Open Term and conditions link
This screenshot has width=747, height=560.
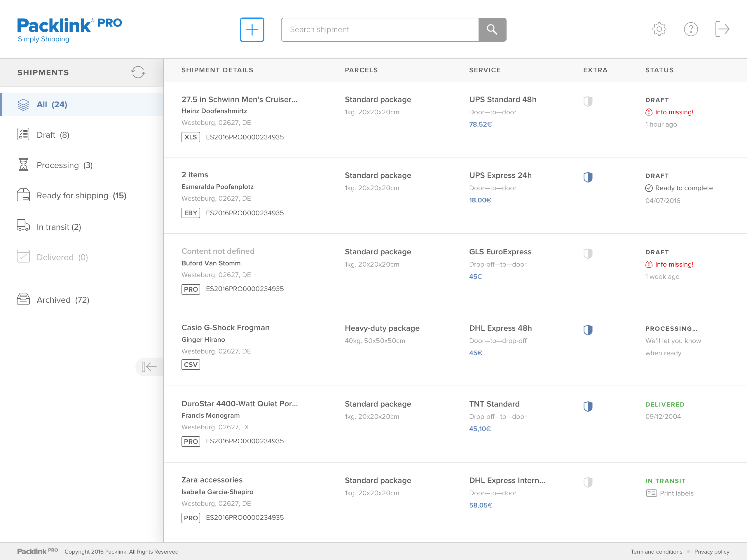[x=656, y=552]
